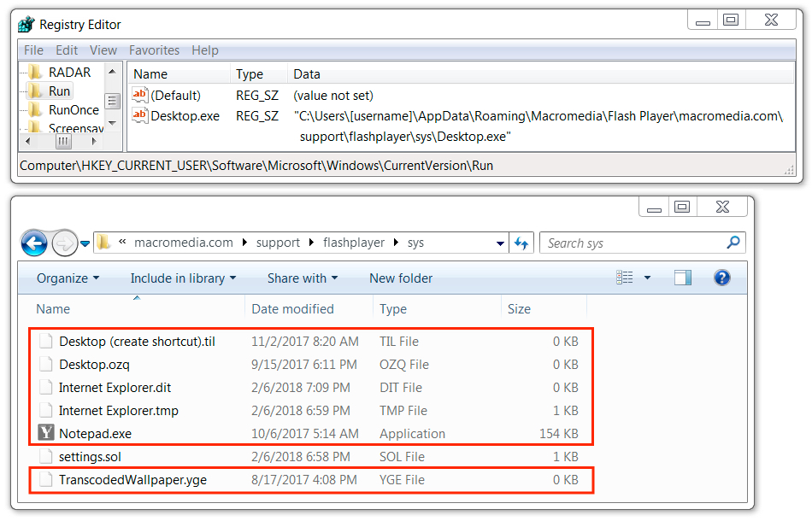Click the Registry Editor title bar icon
The image size is (812, 521).
click(26, 24)
